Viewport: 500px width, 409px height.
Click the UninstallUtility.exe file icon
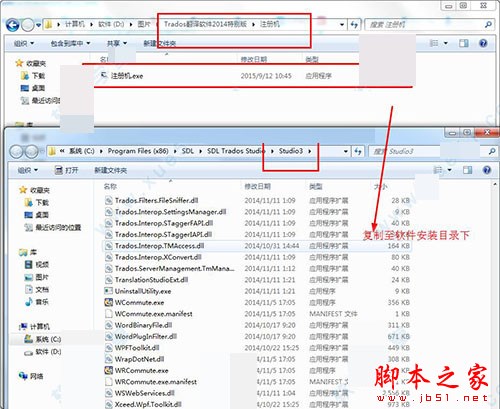108,291
